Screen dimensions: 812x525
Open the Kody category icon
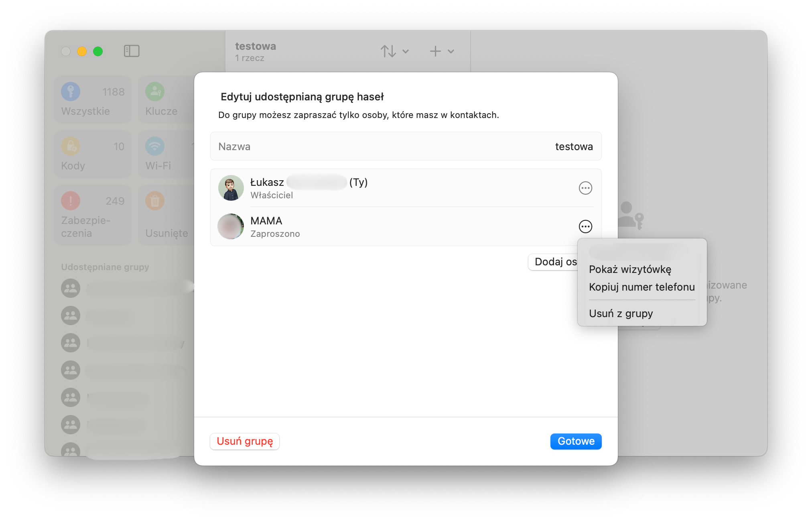coord(71,146)
